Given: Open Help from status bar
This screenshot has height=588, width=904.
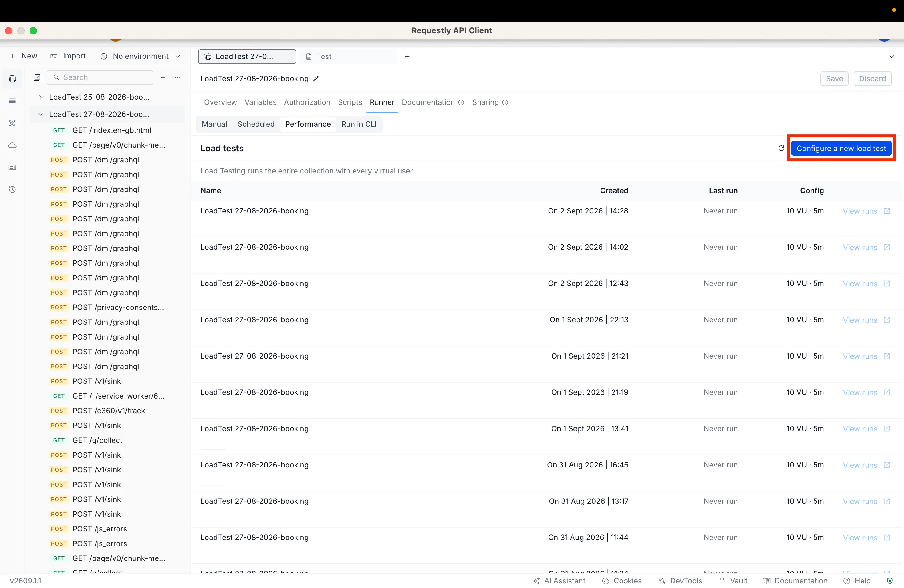Looking at the screenshot, I should [x=857, y=581].
